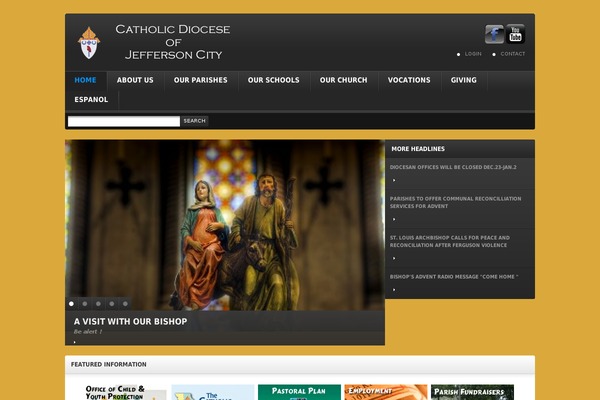Click the More Headlines heading

(x=418, y=149)
